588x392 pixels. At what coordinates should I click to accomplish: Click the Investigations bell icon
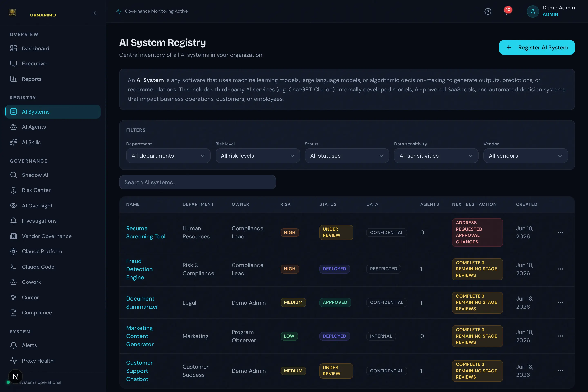click(13, 221)
